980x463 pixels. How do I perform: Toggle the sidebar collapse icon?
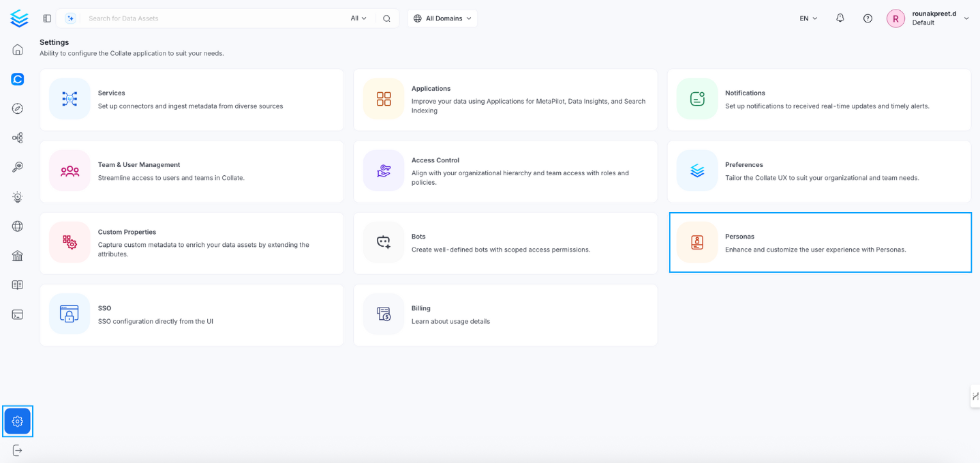pyautogui.click(x=46, y=18)
